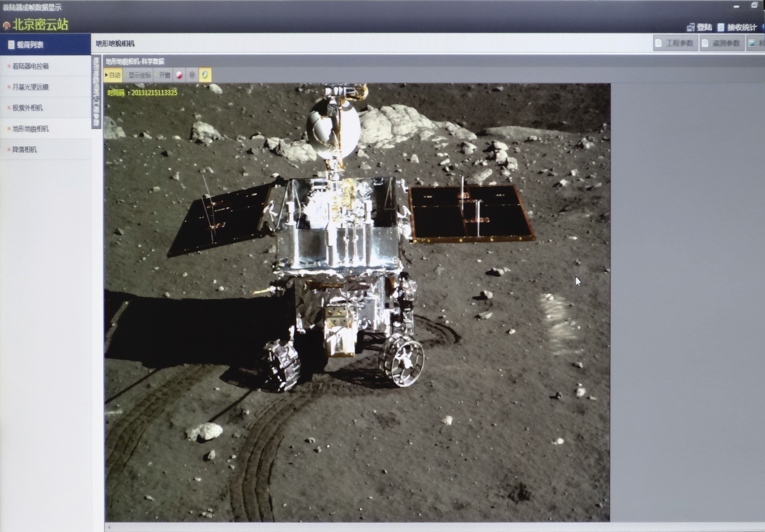Click the 登陆 login icon

(691, 27)
